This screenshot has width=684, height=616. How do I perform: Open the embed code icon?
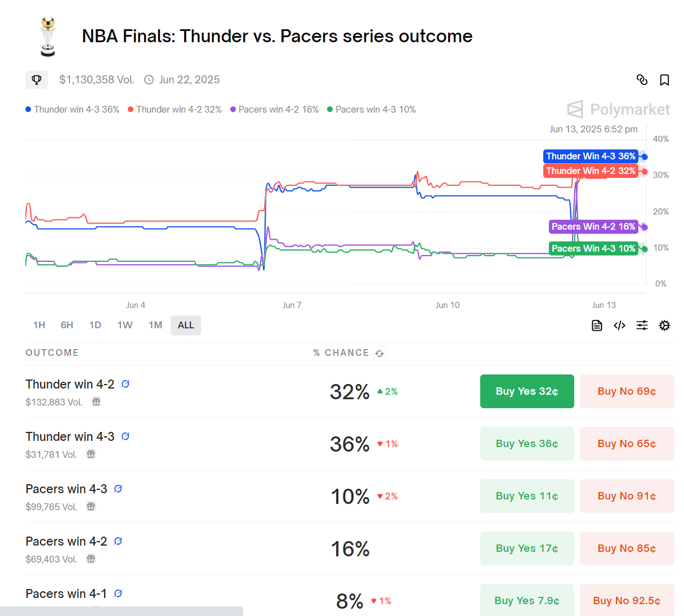(x=619, y=325)
